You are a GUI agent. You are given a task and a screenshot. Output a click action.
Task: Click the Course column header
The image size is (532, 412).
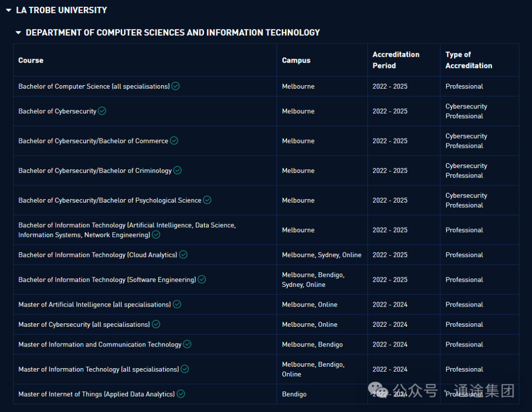31,61
